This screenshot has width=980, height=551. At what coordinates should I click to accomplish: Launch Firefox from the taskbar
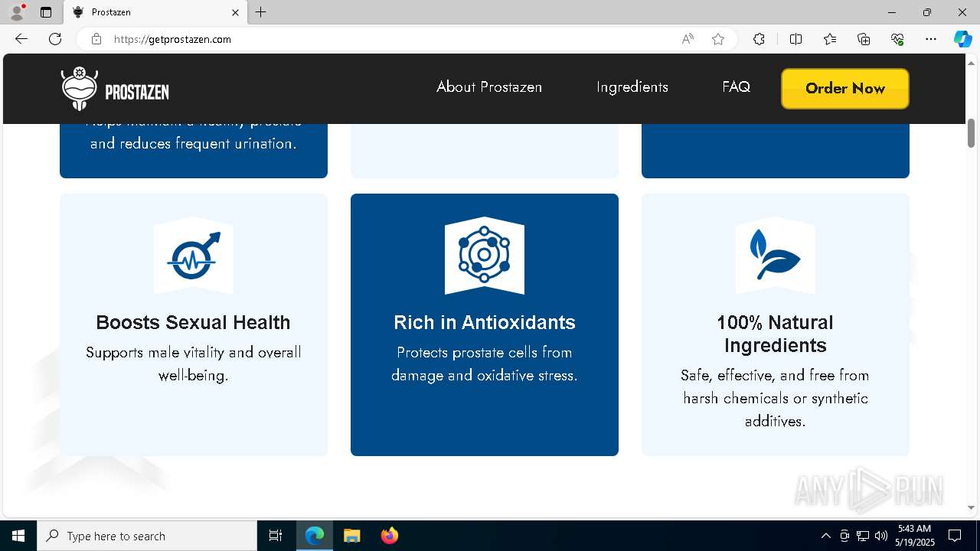pos(390,536)
